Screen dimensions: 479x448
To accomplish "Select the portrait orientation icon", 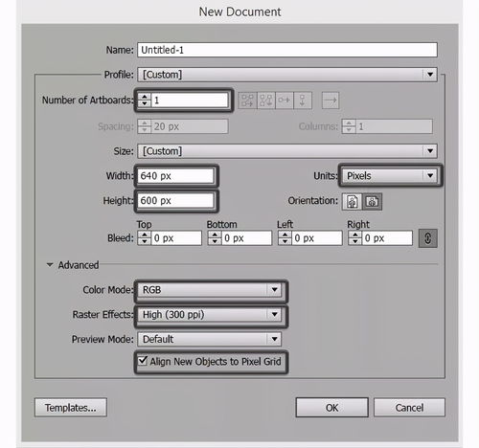I will click(352, 201).
